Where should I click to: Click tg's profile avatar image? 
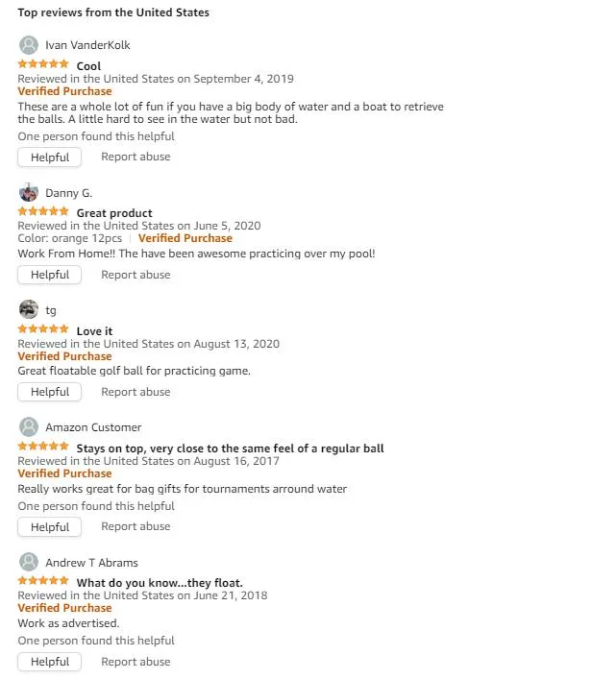coord(29,309)
